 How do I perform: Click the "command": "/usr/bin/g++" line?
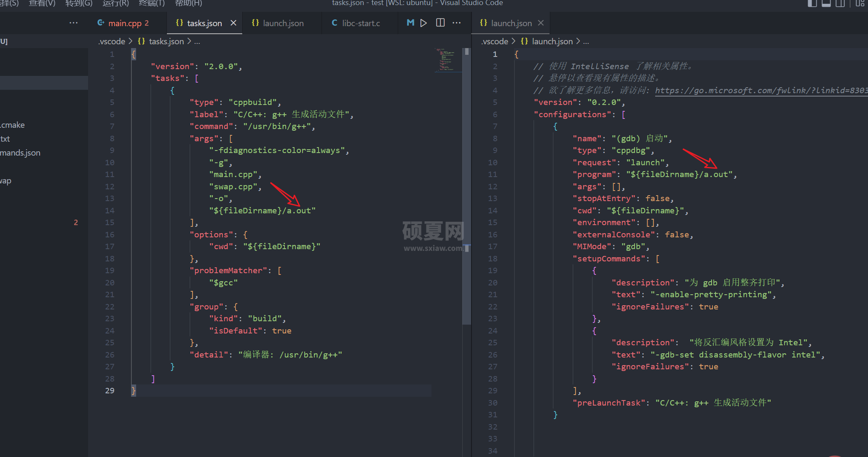pos(252,126)
